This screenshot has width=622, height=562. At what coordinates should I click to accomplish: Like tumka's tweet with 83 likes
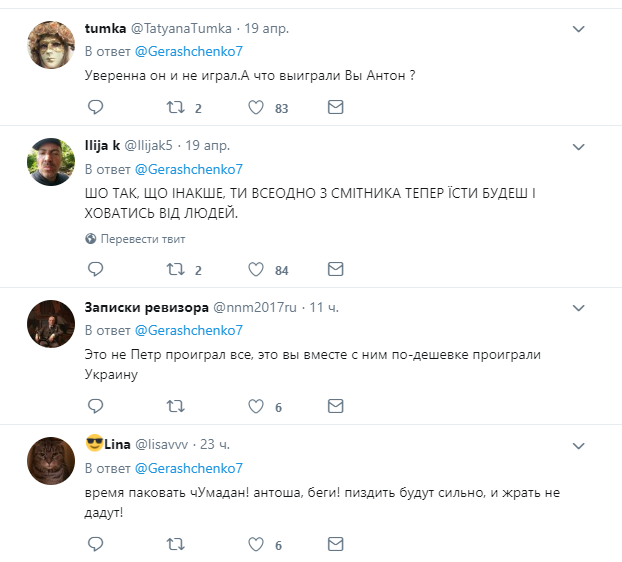click(x=255, y=107)
